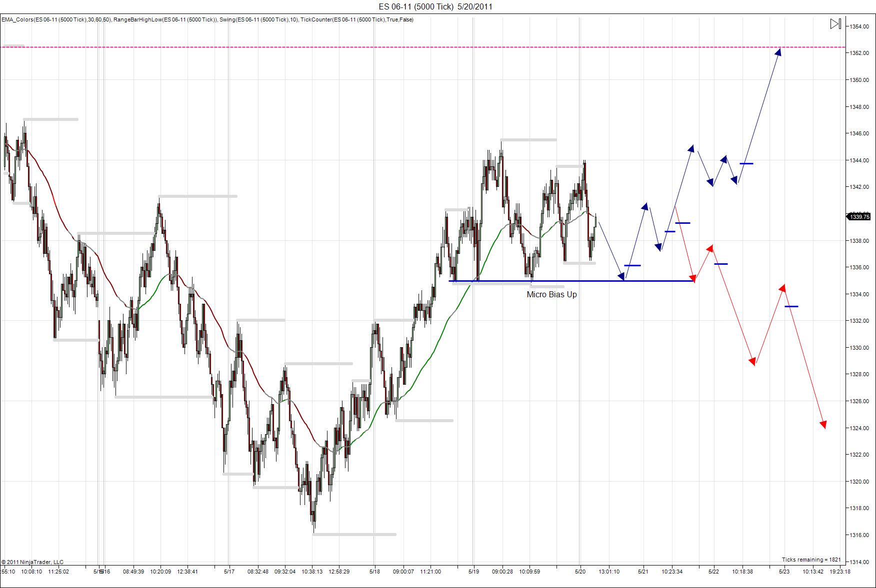The height and width of the screenshot is (588, 876).
Task: Click the 1348.00 price axis label
Action: point(859,107)
